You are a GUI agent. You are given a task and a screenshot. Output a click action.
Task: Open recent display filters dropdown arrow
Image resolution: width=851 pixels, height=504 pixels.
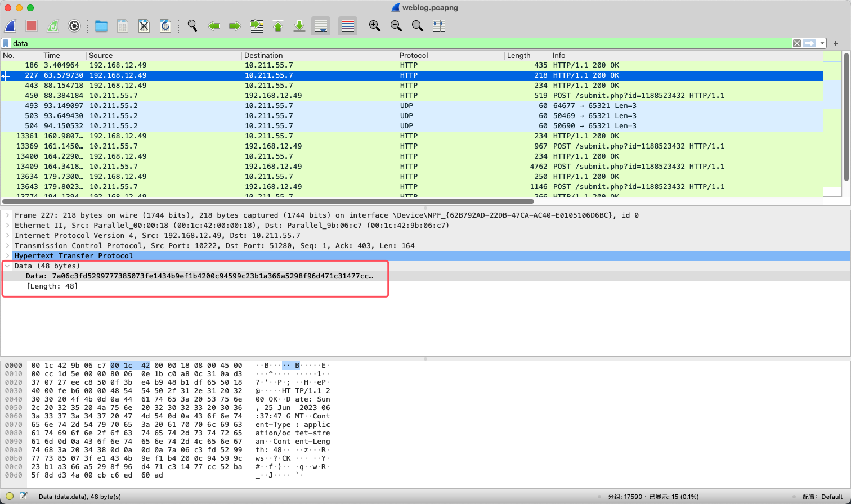pyautogui.click(x=822, y=43)
